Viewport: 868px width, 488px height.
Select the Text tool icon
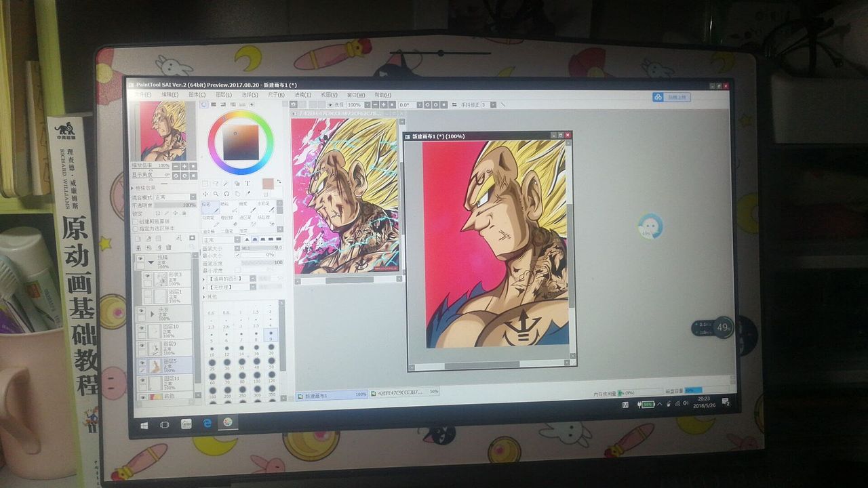(x=248, y=183)
